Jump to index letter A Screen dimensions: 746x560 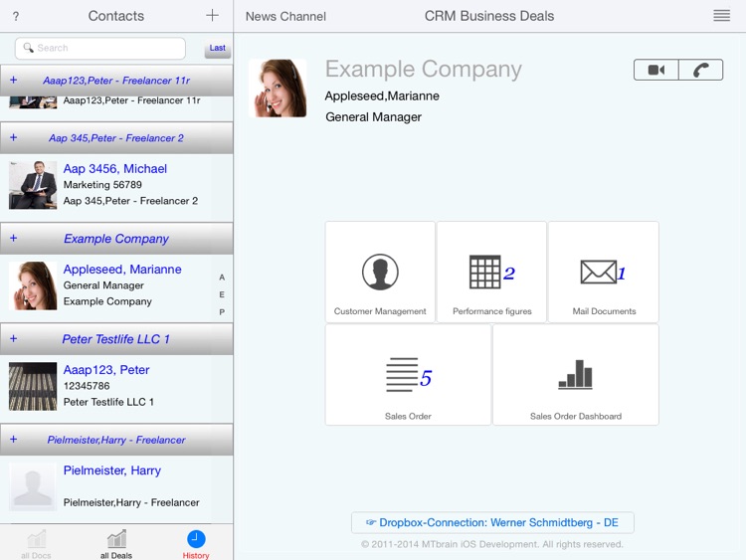tap(222, 277)
